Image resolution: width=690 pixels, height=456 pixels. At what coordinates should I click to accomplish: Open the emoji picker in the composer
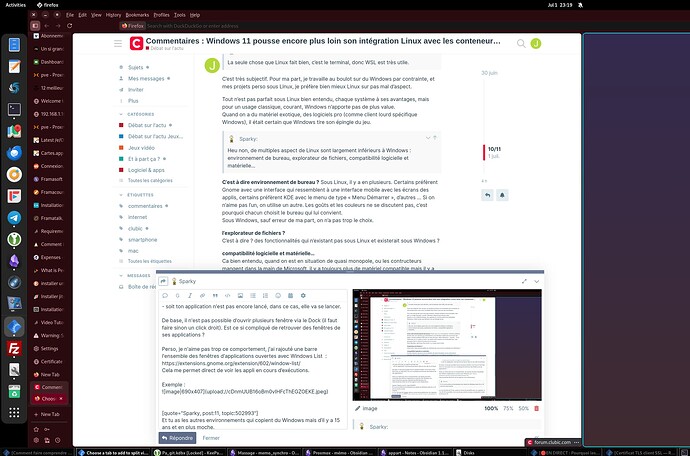pyautogui.click(x=278, y=295)
